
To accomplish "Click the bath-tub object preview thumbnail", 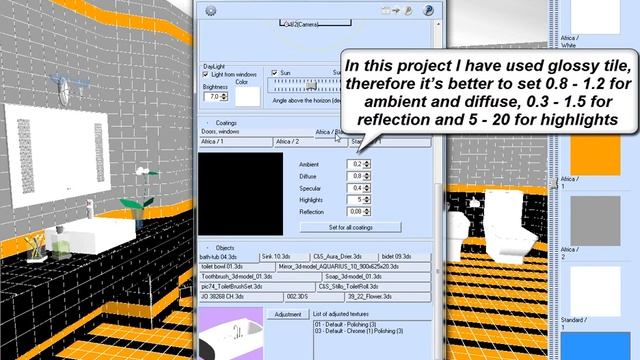I will 231,334.
